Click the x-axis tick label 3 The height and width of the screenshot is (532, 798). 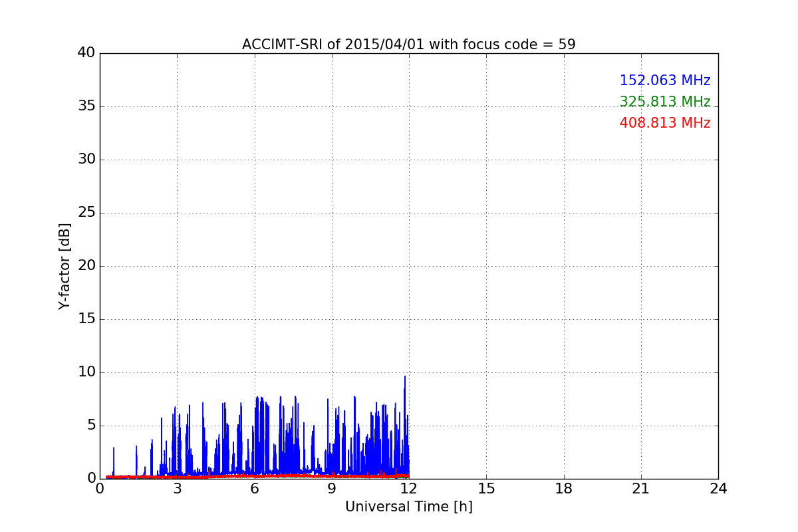(x=177, y=489)
